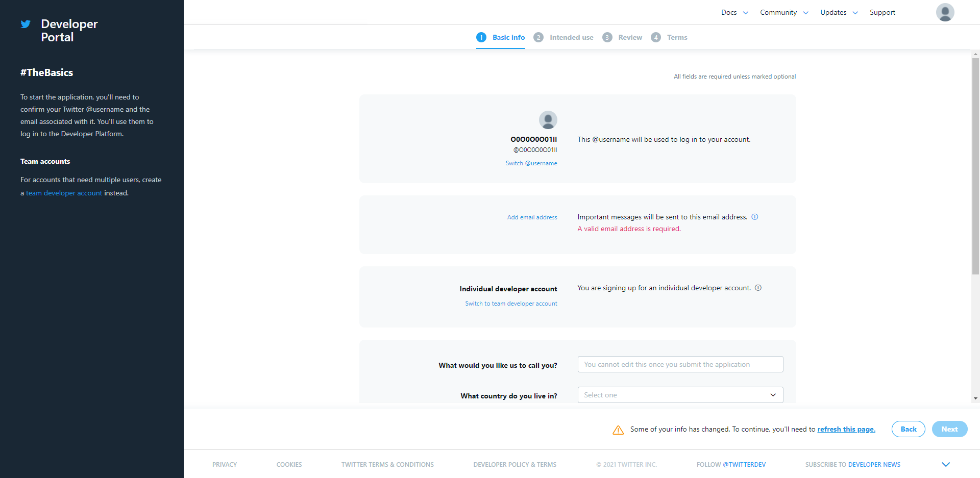Click the Add email address link
Image resolution: width=980 pixels, height=478 pixels.
532,217
